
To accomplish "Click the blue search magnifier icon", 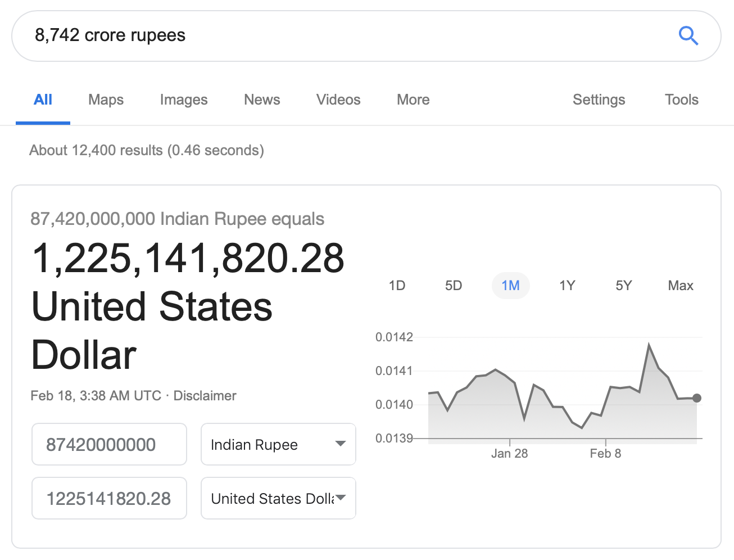I will point(688,36).
